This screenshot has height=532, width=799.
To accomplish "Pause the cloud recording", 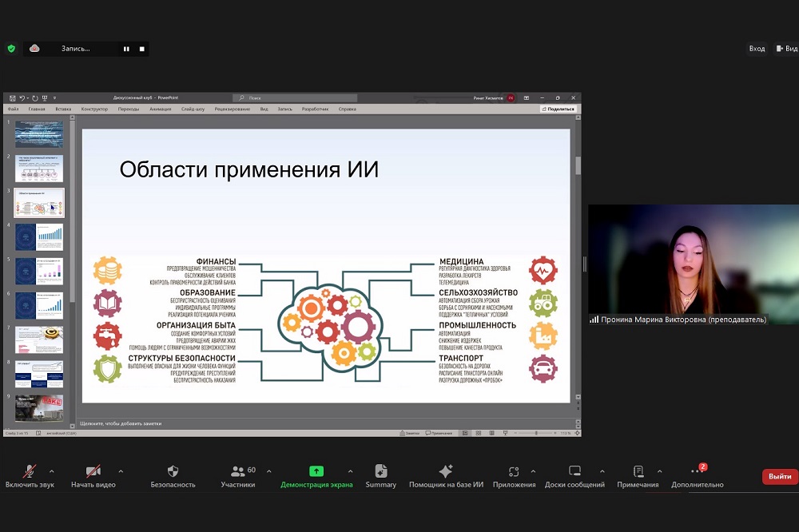I will (126, 49).
